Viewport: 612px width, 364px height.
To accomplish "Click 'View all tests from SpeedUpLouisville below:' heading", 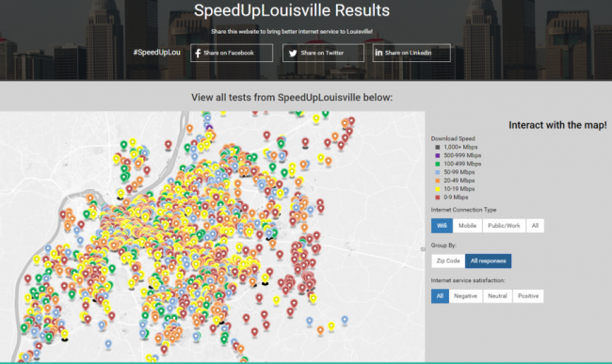I will 292,98.
